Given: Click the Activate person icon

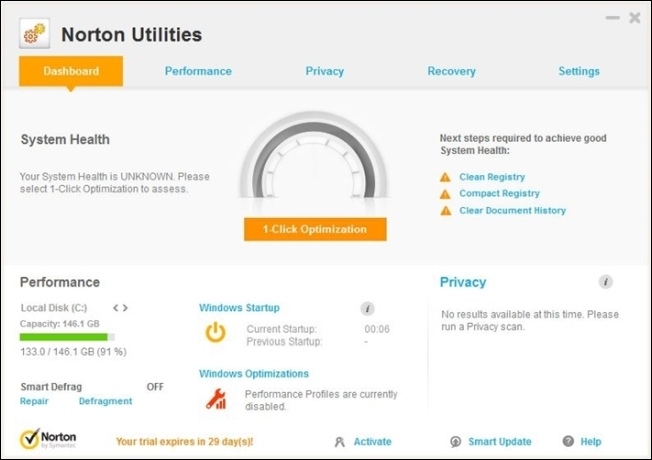Looking at the screenshot, I should click(x=340, y=442).
